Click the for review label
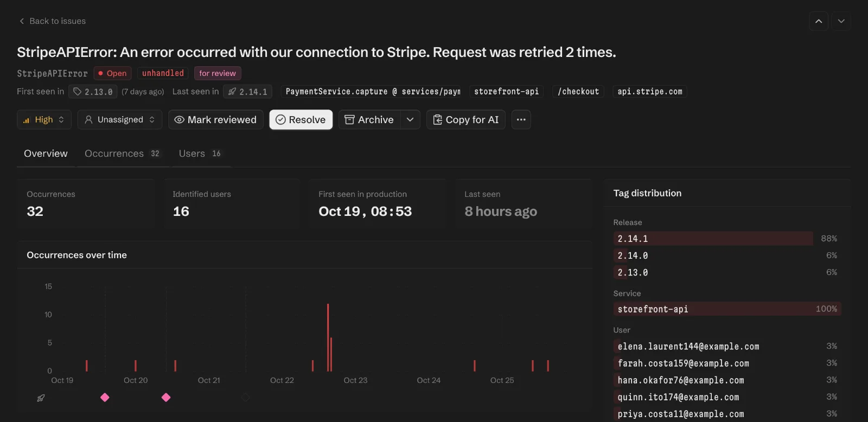Viewport: 868px width, 422px height. (218, 73)
